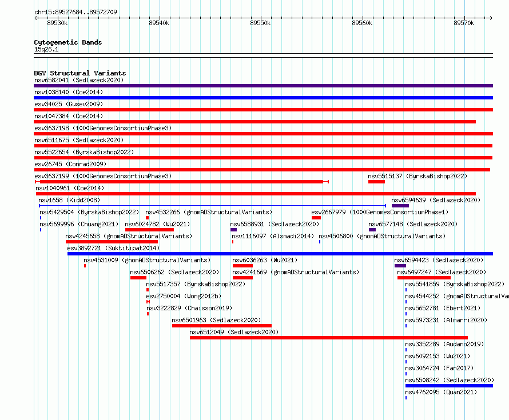The height and width of the screenshot is (420, 509).
Task: Select the esv2750004 (Wong2012b) label
Action: (184, 296)
